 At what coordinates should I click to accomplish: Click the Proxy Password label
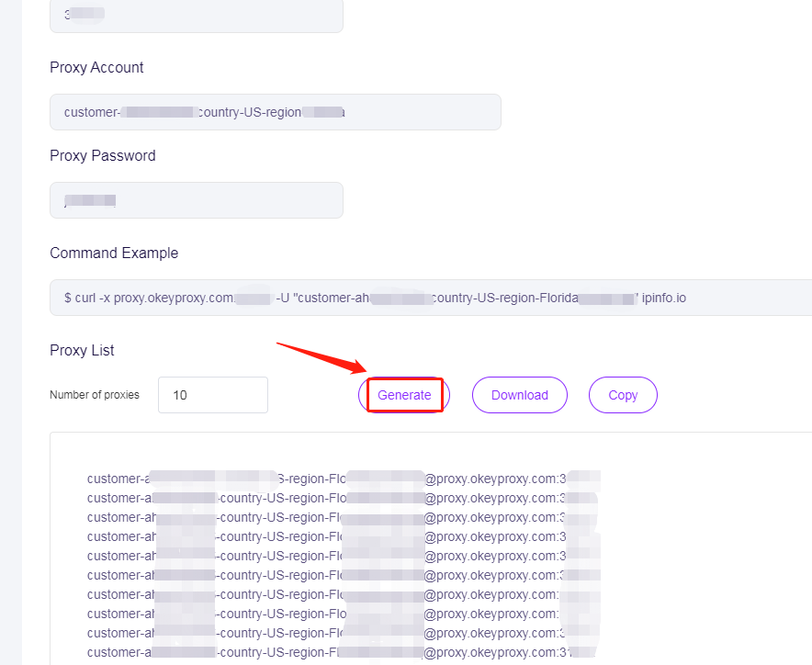coord(103,155)
